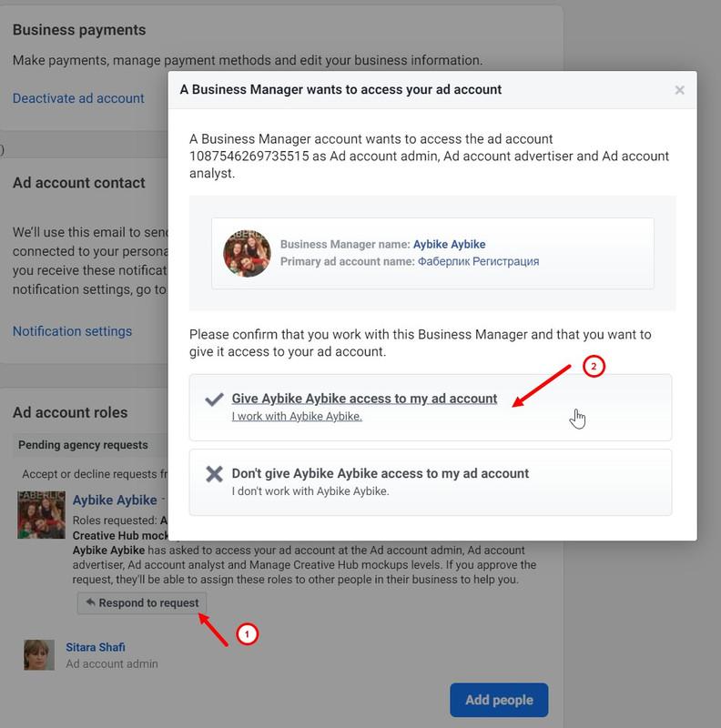Click the ad account number 1087546269735515
The image size is (721, 728).
click(x=249, y=156)
